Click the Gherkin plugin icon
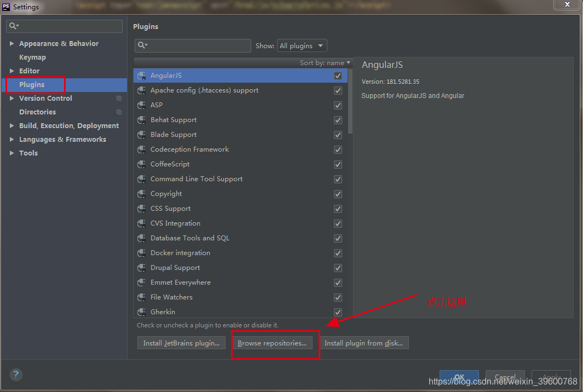The width and height of the screenshot is (583, 392). pos(141,312)
